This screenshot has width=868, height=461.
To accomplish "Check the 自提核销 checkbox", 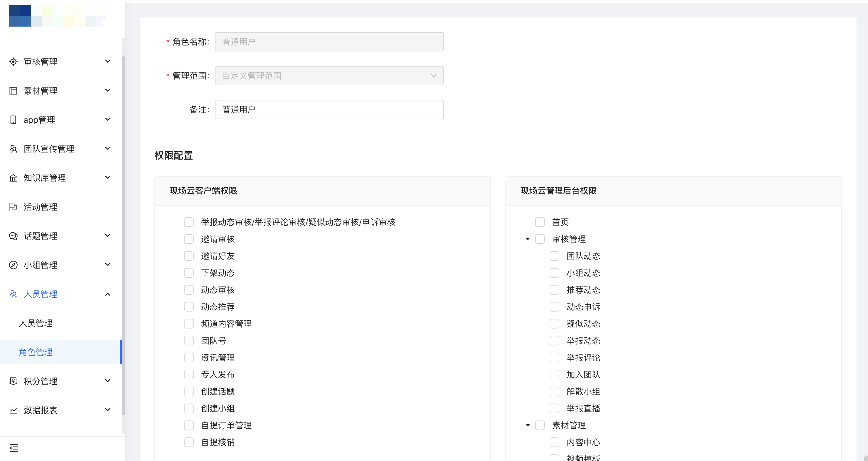I will (189, 442).
